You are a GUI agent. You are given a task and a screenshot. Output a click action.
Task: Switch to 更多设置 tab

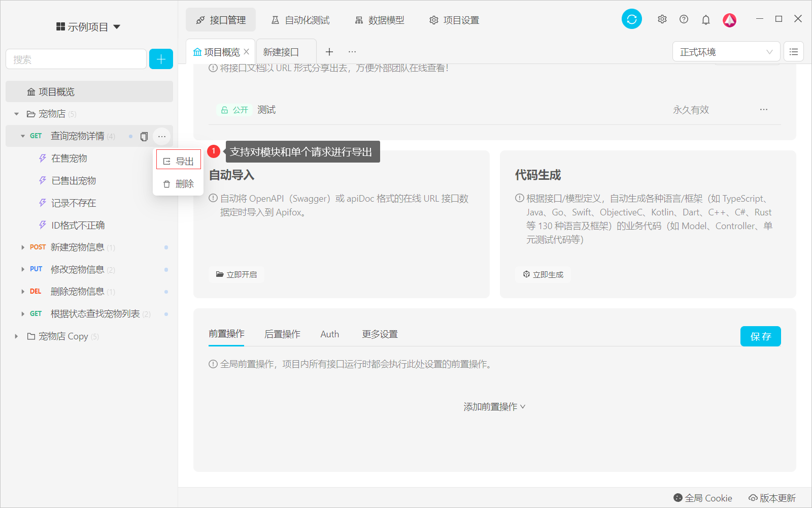[380, 334]
